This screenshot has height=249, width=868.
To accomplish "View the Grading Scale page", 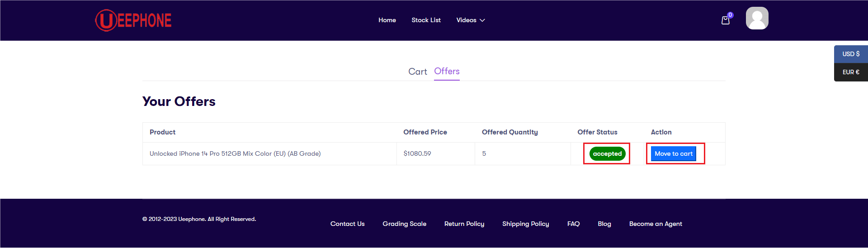I will (404, 224).
